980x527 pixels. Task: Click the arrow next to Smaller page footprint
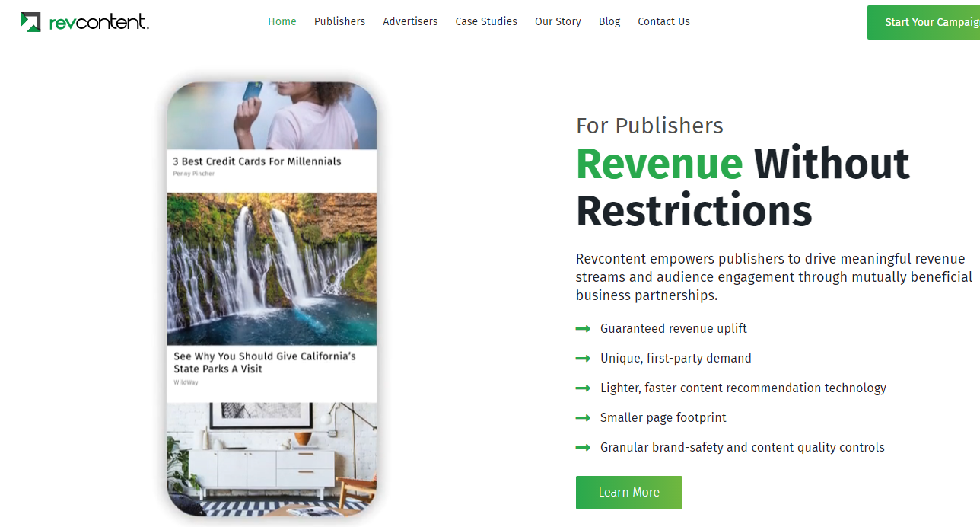tap(584, 418)
